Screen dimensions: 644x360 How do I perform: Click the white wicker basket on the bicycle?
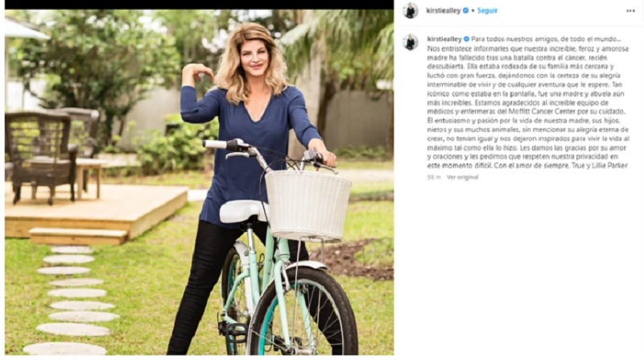click(x=308, y=205)
